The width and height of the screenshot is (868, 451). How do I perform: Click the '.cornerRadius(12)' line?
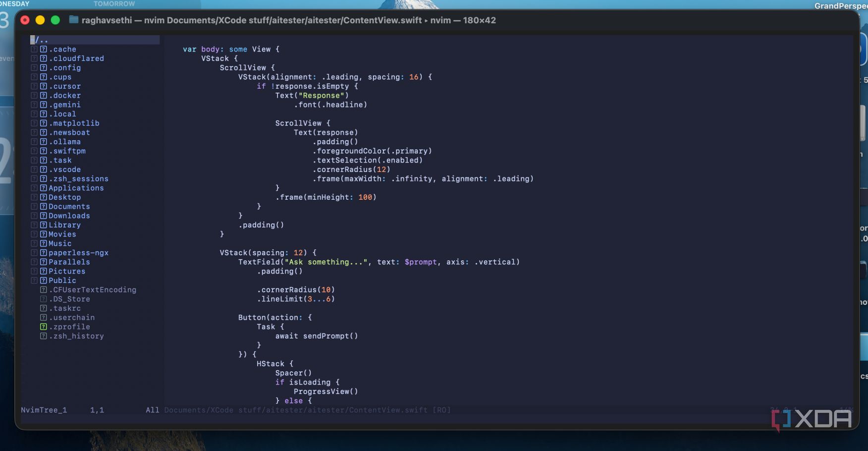coord(351,169)
